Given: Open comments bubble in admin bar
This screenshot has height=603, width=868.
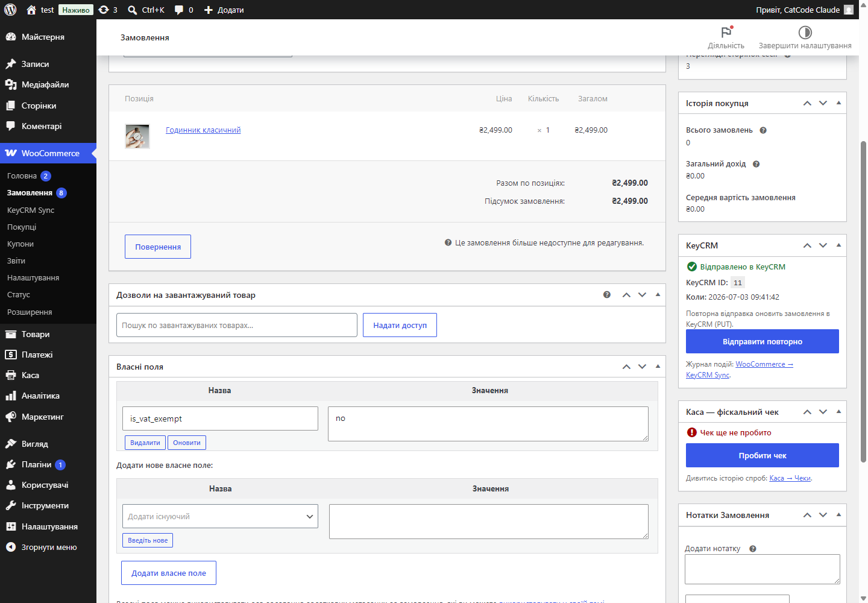Looking at the screenshot, I should (179, 10).
